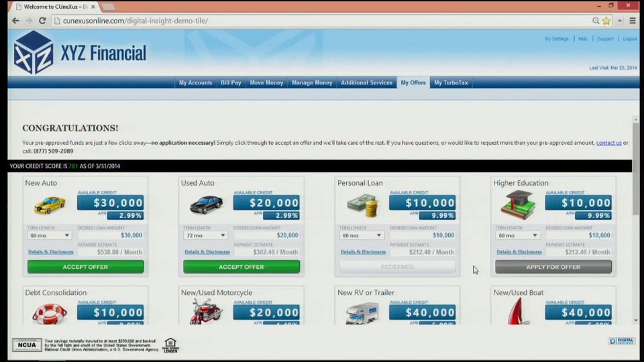The width and height of the screenshot is (644, 362).
Task: Open Used Auto Details & Disclosures link
Action: point(207,252)
